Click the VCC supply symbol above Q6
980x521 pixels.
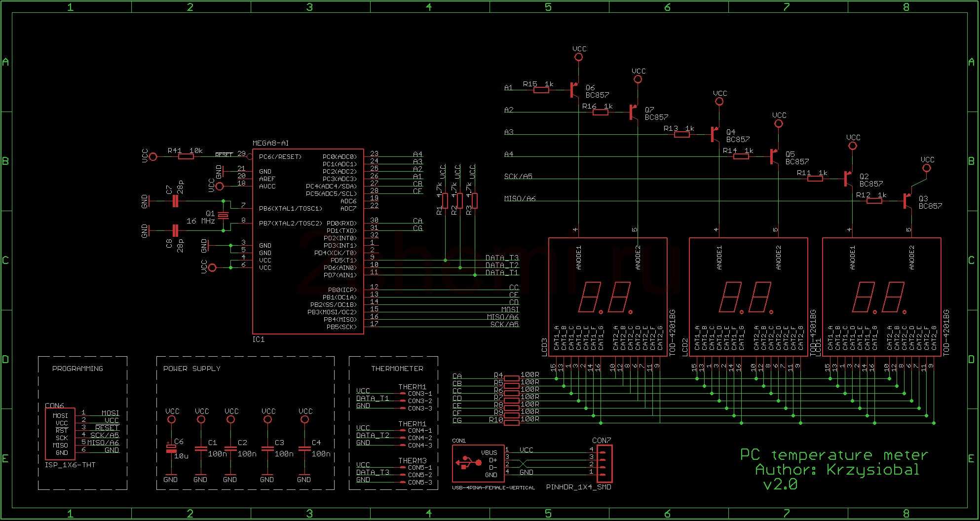(x=579, y=57)
